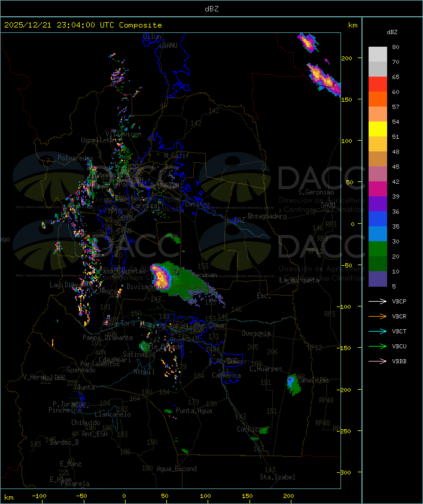Click the cyan VBCT arrow symbol
This screenshot has width=423, height=504.
378,331
